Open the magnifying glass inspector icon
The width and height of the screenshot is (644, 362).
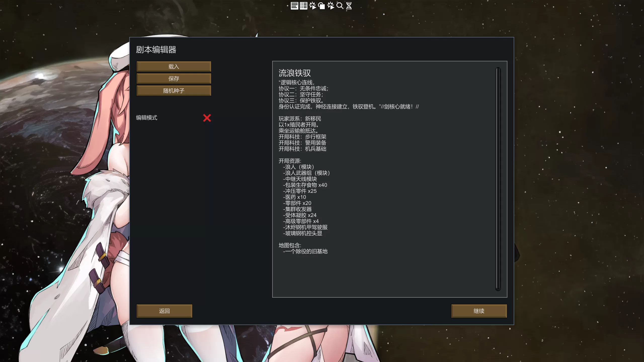[x=340, y=6]
